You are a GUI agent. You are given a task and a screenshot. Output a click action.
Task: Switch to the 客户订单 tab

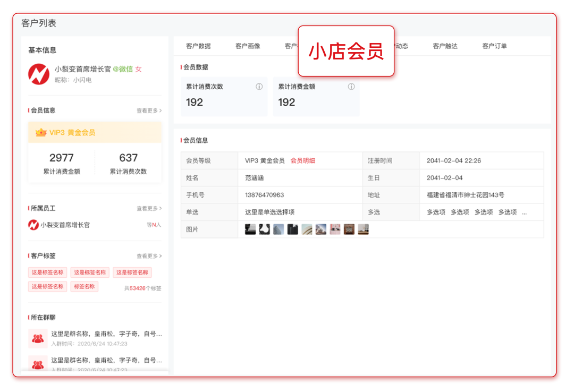pos(494,46)
